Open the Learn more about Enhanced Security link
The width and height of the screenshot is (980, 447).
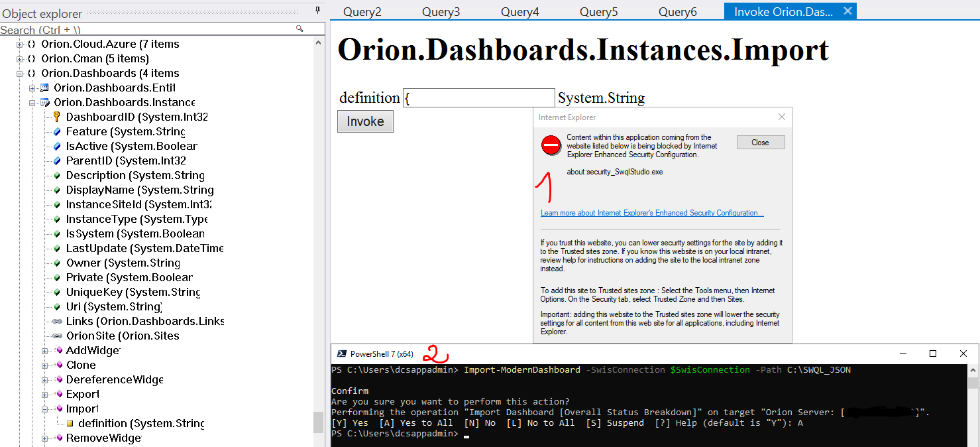pos(652,213)
